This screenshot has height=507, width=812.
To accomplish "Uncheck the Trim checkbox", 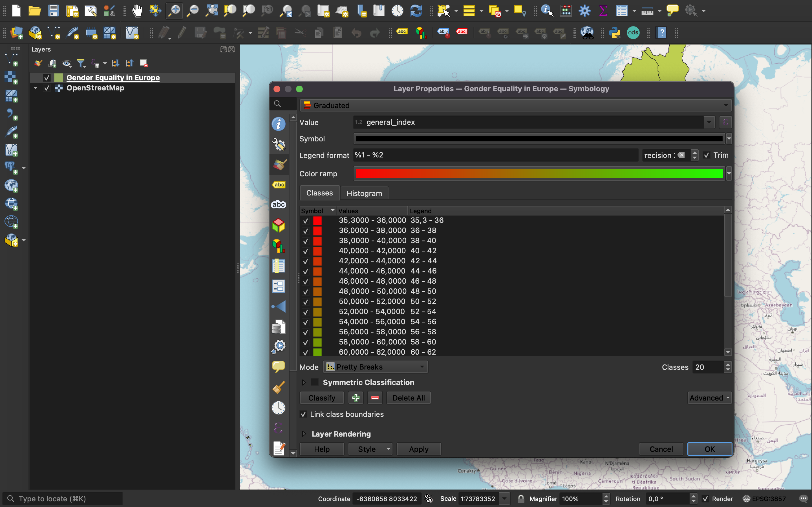I will coord(707,155).
